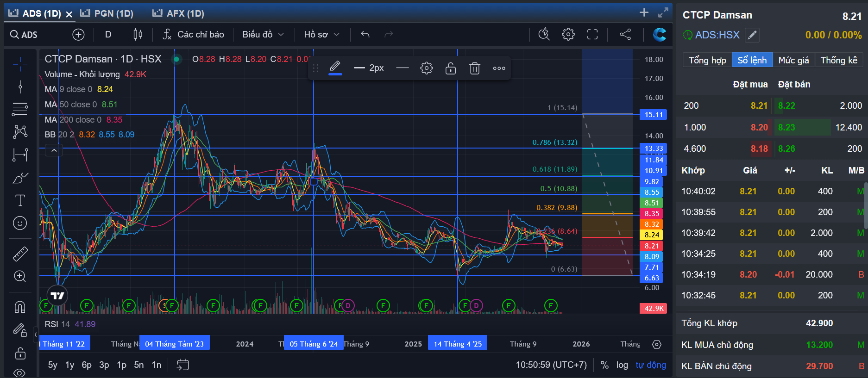Select the Sổ lệnh tab
Screen dimensions: 868x378
point(752,60)
